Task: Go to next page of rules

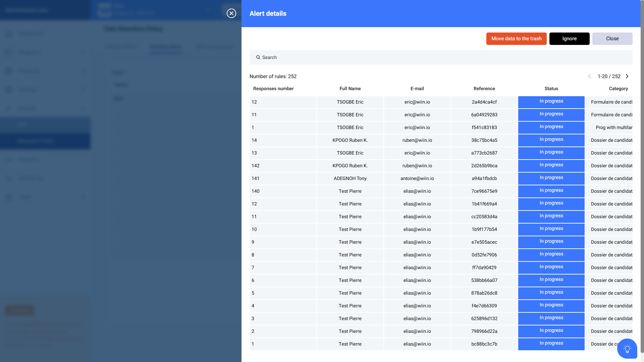Action: [627, 76]
